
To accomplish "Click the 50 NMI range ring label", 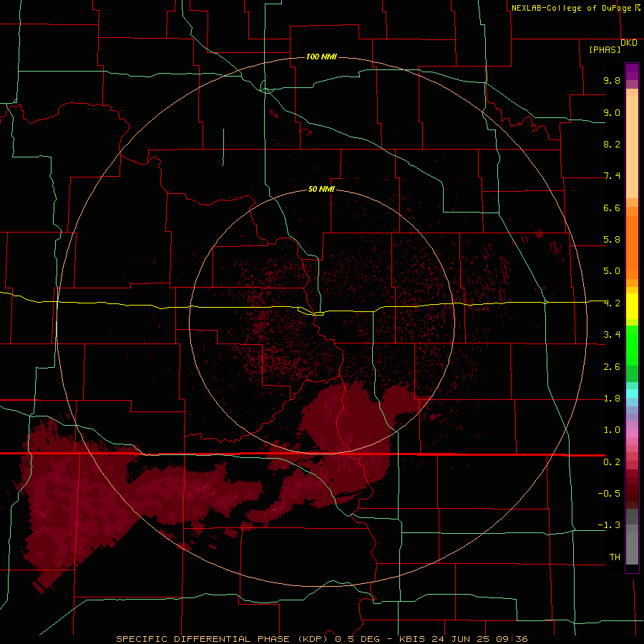I will [x=321, y=189].
